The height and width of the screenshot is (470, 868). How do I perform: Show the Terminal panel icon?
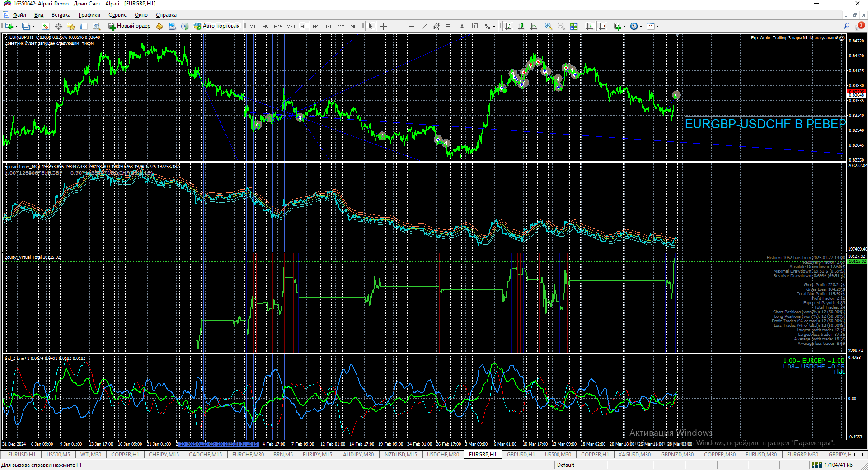(84, 26)
